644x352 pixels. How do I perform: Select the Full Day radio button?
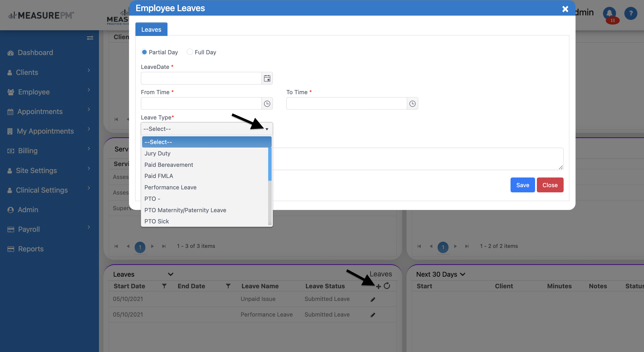click(190, 52)
